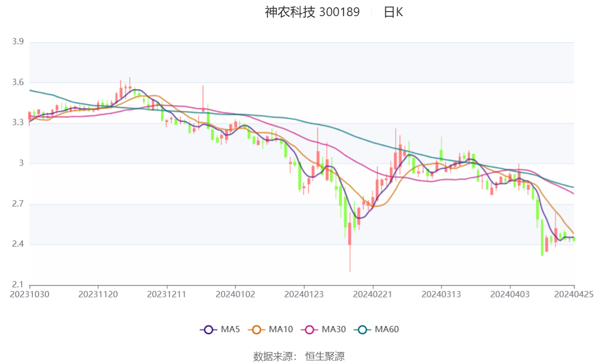Hide the MA10 line via its label
This screenshot has width=598, height=364.
coord(281,329)
